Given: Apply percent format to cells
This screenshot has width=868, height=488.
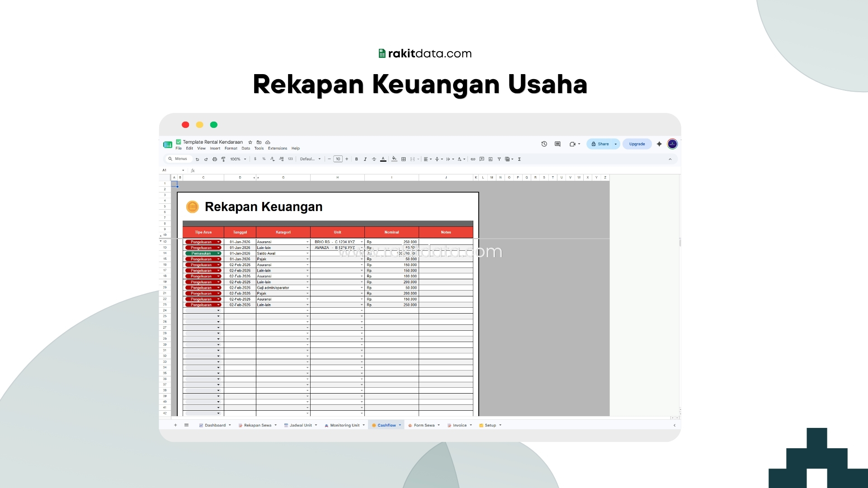Looking at the screenshot, I should click(264, 159).
